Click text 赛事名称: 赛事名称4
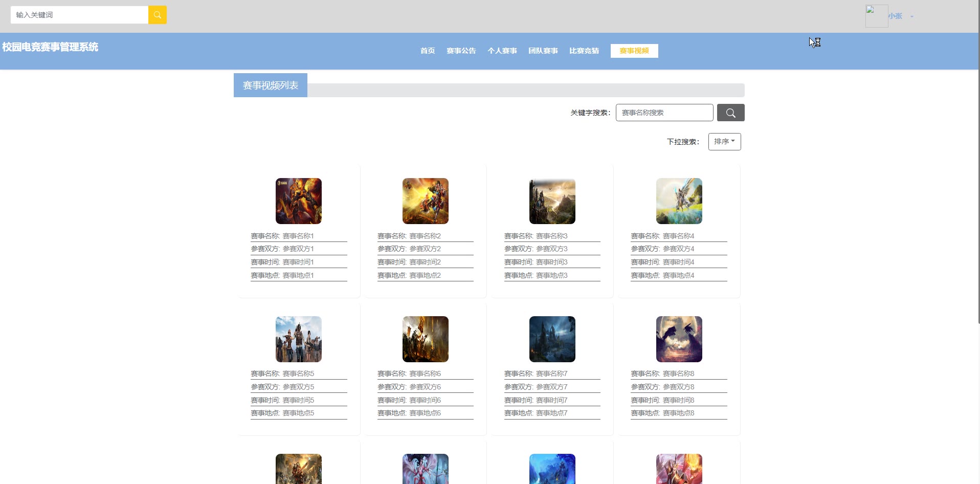The height and width of the screenshot is (484, 980). (x=662, y=236)
